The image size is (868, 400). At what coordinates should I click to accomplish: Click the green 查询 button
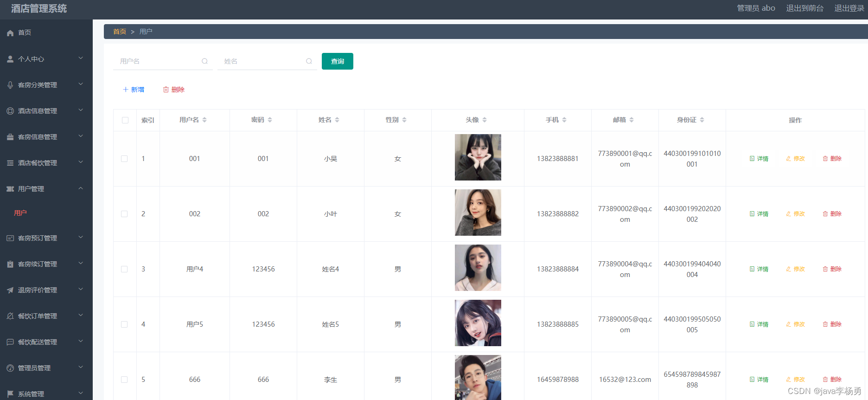pos(338,61)
